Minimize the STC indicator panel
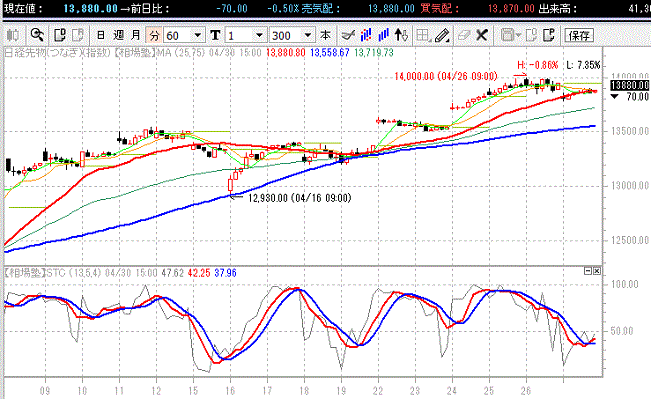 point(588,271)
